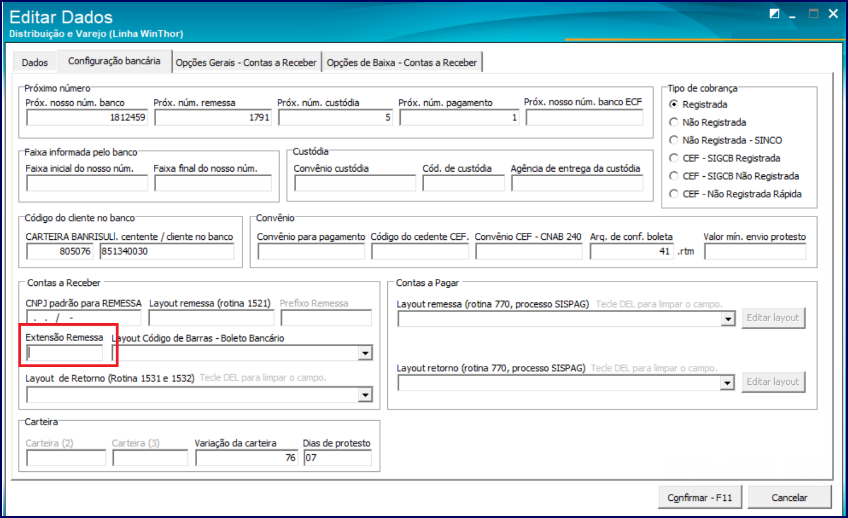The image size is (848, 518).
Task: Click Layout remessa (rotina 1521) field
Action: 211,318
